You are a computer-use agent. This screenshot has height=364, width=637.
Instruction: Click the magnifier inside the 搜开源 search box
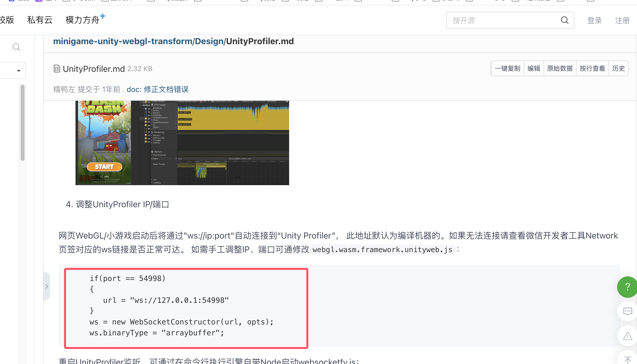[565, 20]
